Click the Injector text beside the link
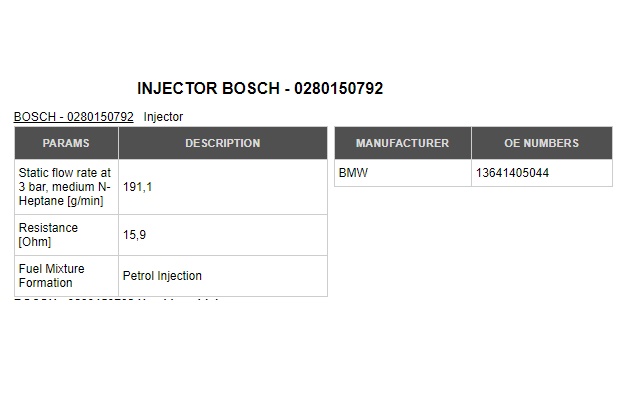The image size is (625, 418). [163, 117]
